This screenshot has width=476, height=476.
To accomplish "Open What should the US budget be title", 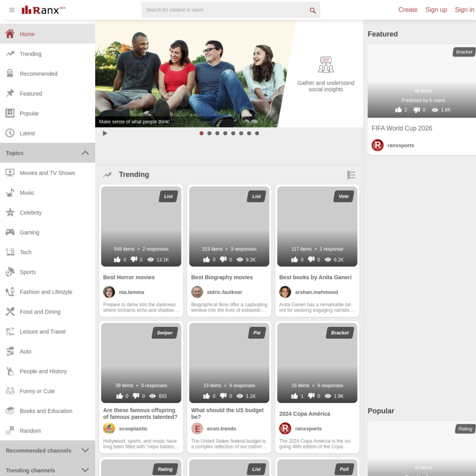I will pos(227,413).
